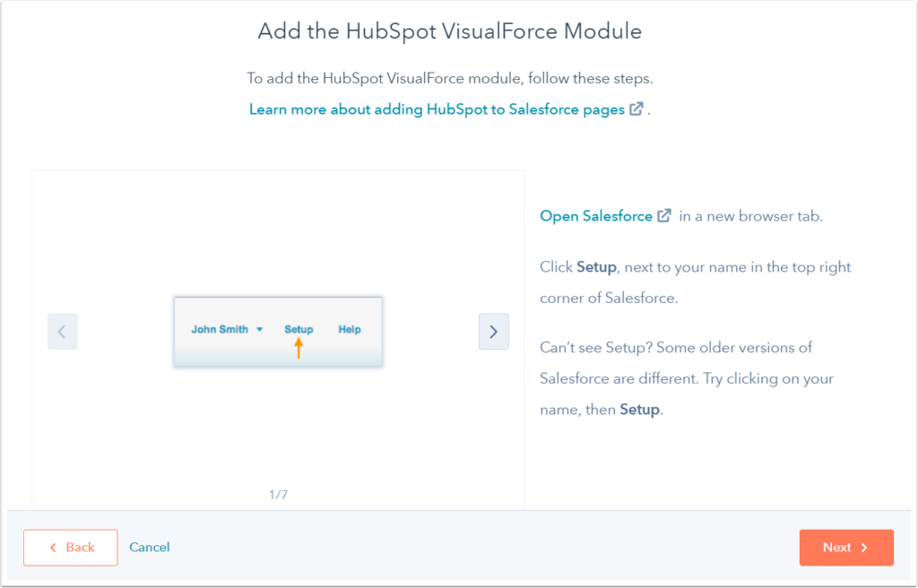Click the left chevron inside the Back button
Image resolution: width=918 pixels, height=588 pixels.
coord(54,547)
